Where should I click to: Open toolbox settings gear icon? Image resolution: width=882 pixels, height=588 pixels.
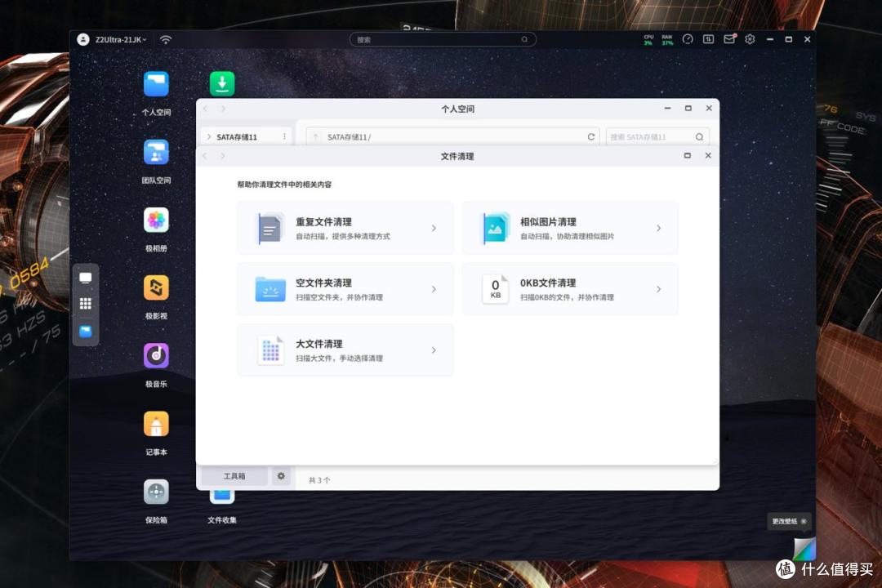click(x=281, y=476)
